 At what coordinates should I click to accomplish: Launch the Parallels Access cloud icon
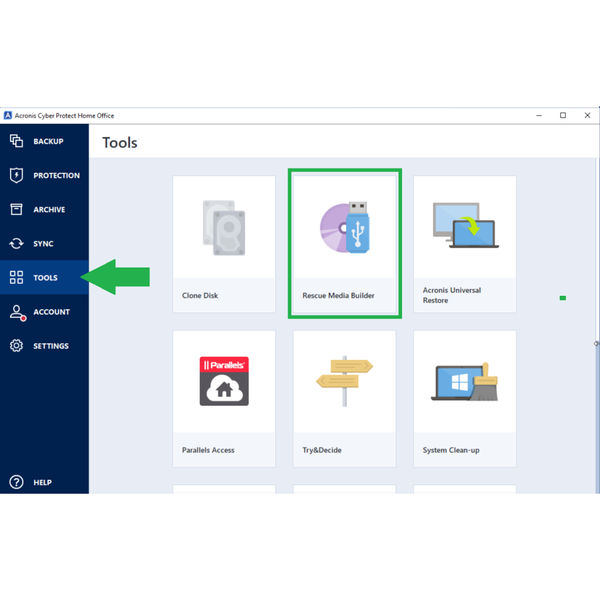click(224, 381)
